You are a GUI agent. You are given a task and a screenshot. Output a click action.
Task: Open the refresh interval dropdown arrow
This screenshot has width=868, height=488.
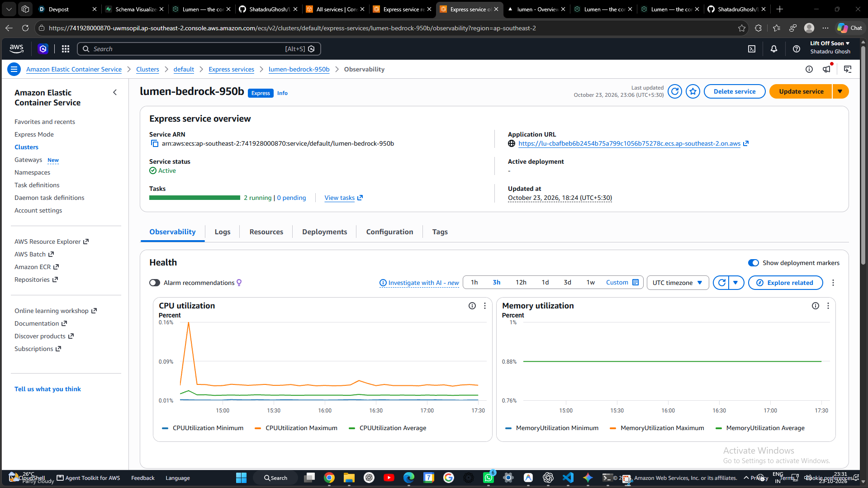pos(736,283)
